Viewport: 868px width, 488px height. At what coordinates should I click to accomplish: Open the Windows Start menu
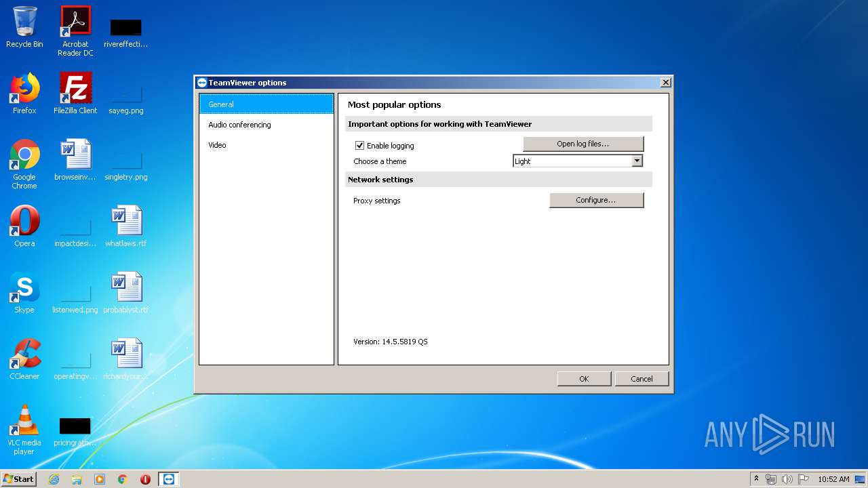(19, 479)
